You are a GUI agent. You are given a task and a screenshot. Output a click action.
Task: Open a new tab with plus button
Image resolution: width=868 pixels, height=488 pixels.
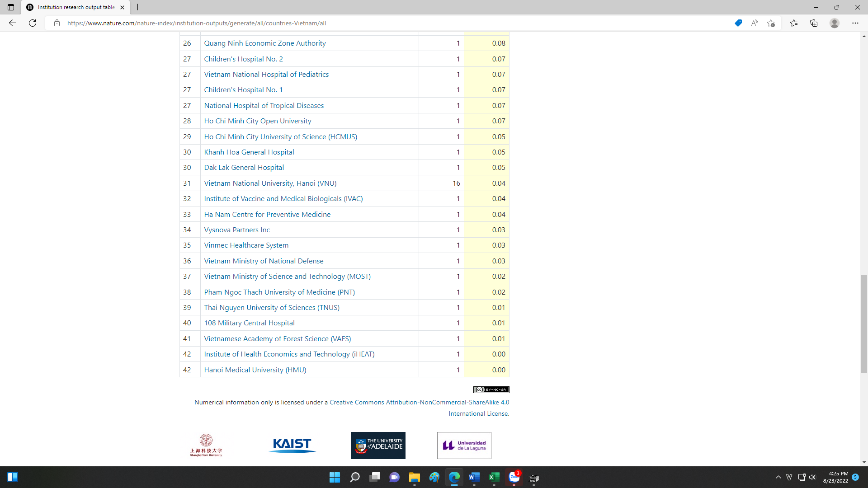coord(138,7)
